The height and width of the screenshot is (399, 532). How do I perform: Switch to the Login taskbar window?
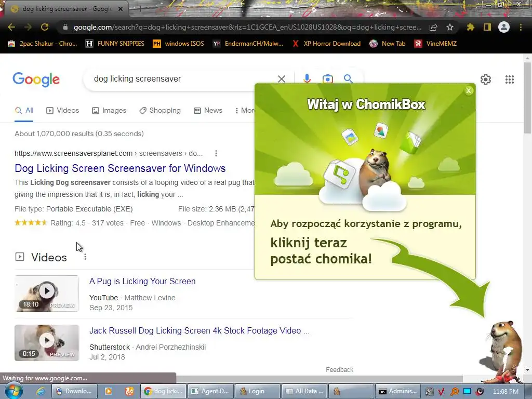pyautogui.click(x=258, y=391)
